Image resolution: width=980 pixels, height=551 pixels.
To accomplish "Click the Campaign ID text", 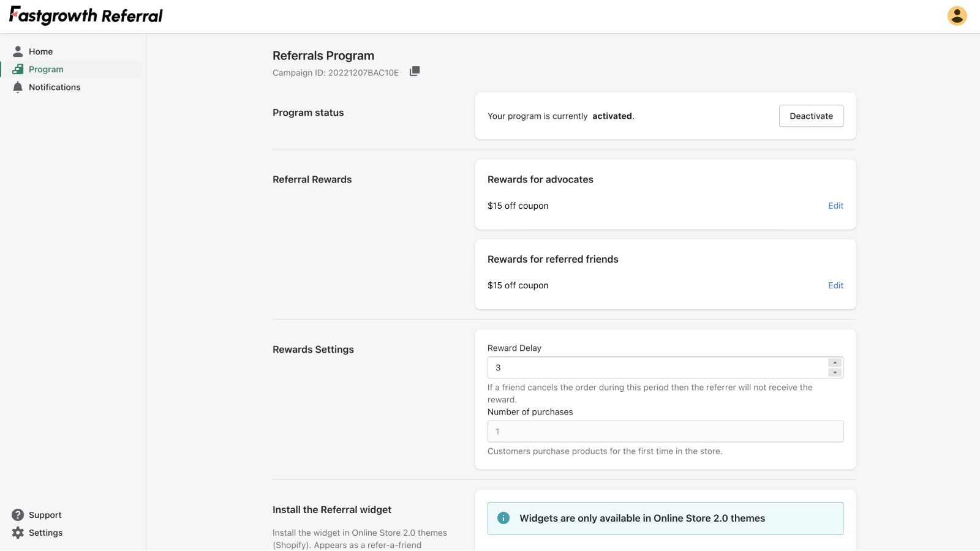I will coord(336,72).
